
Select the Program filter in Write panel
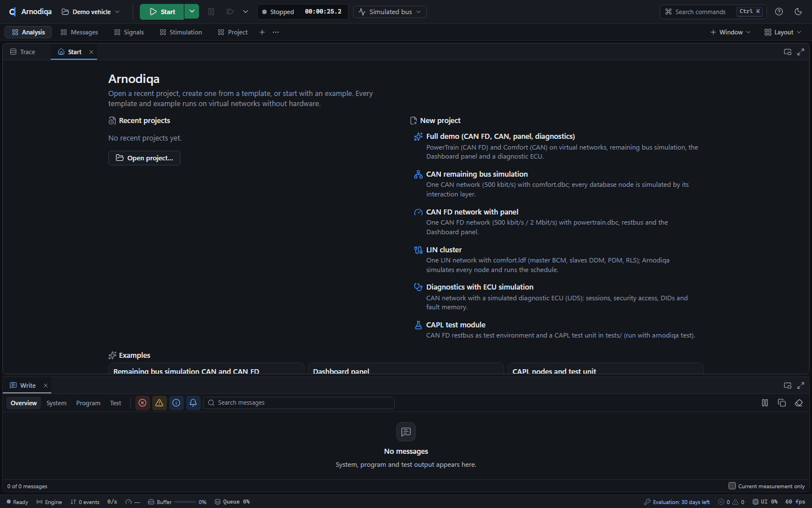tap(88, 403)
